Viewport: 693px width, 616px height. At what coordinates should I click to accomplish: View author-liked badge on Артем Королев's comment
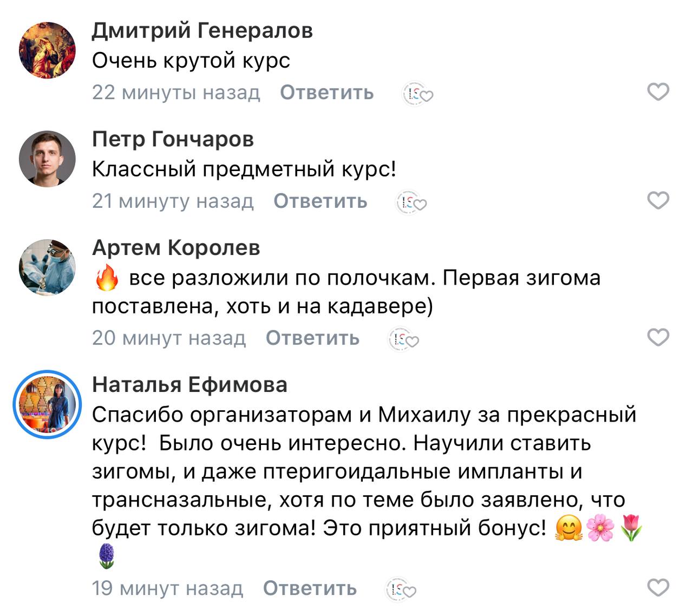pos(404,339)
